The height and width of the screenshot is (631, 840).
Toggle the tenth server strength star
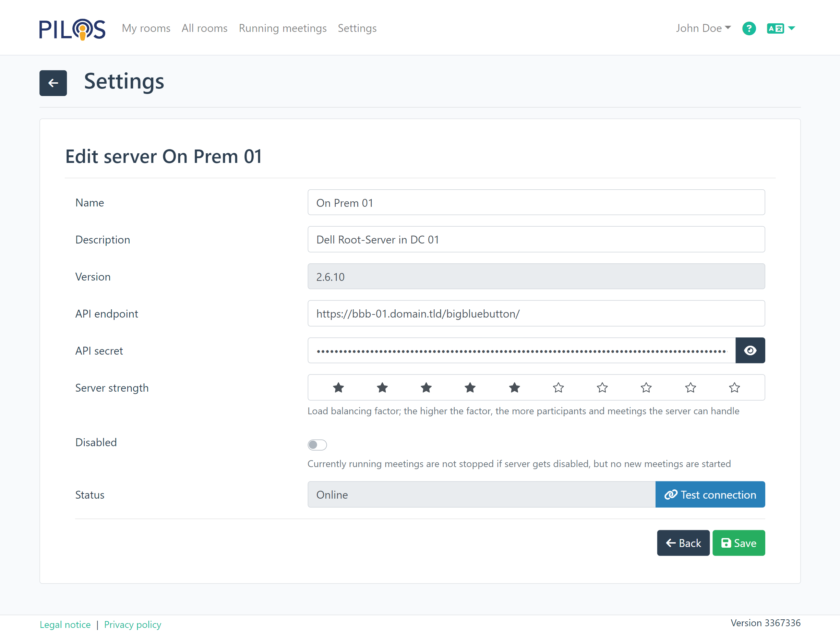click(734, 388)
